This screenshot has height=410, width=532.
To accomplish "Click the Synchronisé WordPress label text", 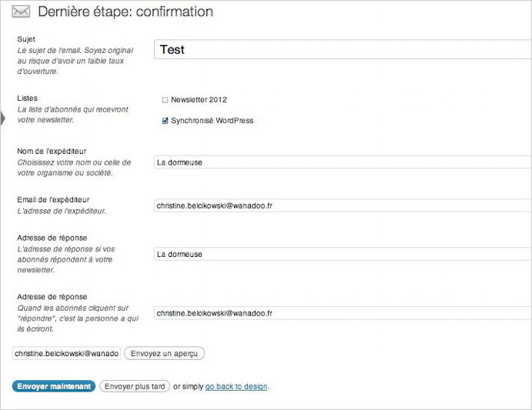I will coord(212,121).
